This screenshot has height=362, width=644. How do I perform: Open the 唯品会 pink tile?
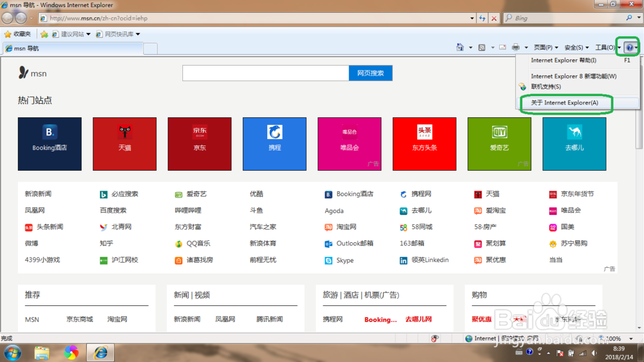(350, 144)
